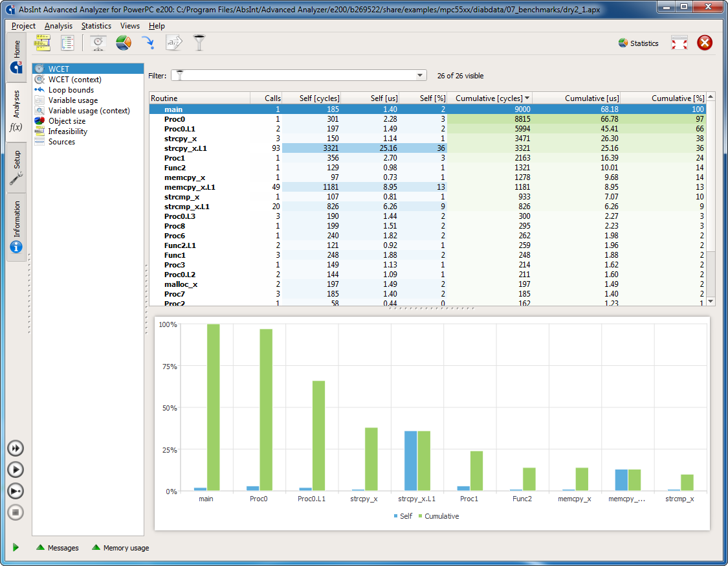This screenshot has width=728, height=566.
Task: Click the stop analysis button
Action: pos(16,512)
